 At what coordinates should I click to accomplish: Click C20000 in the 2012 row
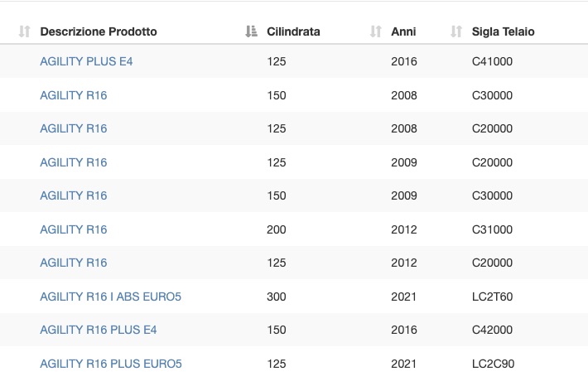(492, 263)
